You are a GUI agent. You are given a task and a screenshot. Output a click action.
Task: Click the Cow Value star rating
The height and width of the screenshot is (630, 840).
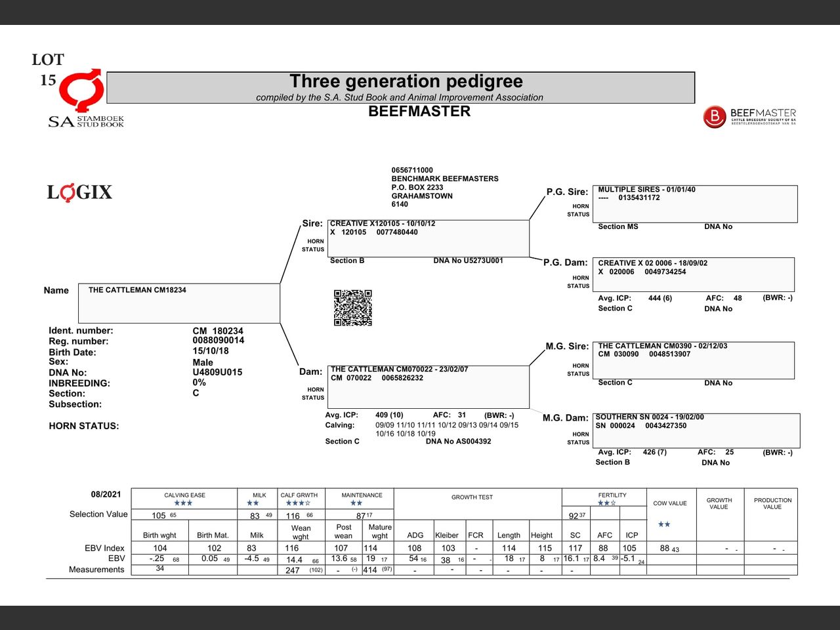coord(664,524)
